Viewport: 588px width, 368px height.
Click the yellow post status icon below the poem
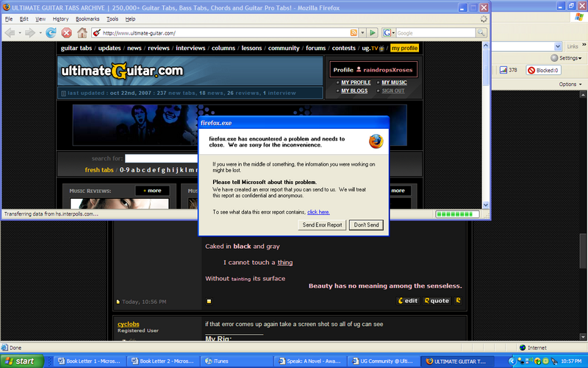click(209, 301)
